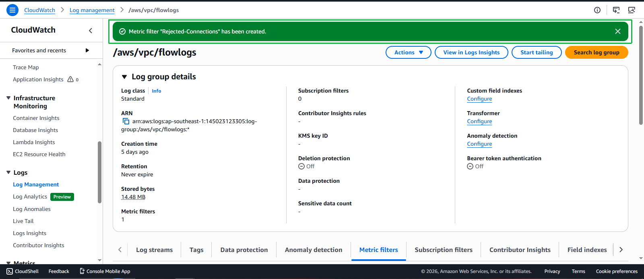The image size is (644, 279).
Task: Open Log Anomalies
Action: pos(32,209)
